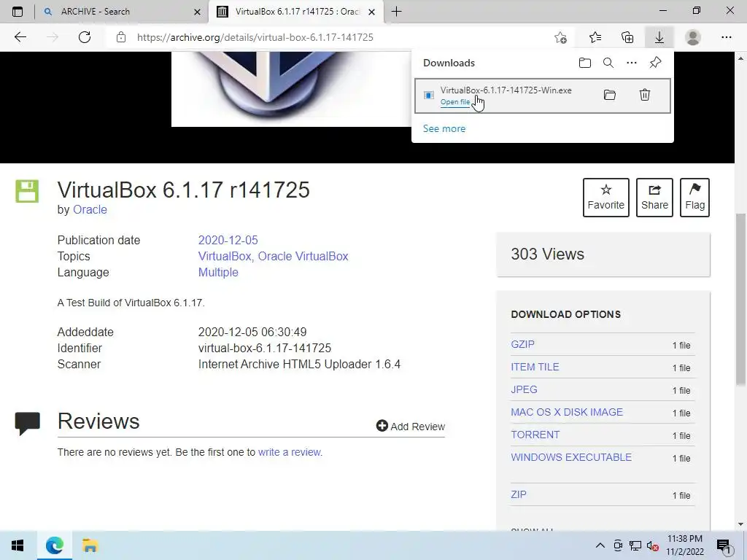Download the GZIP option
747x560 pixels.
[x=522, y=344]
